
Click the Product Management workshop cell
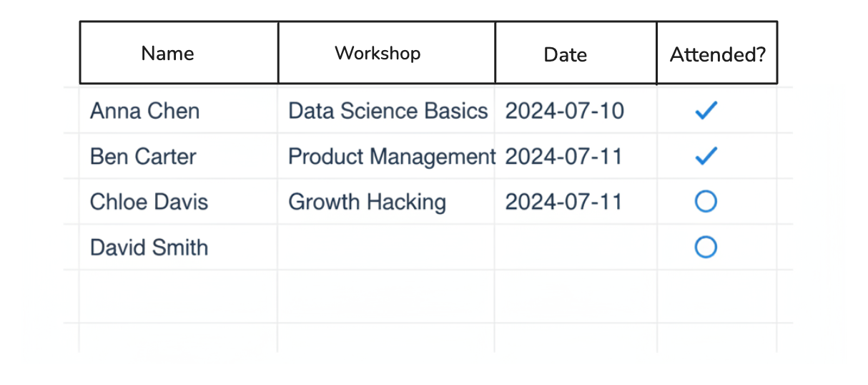(390, 157)
